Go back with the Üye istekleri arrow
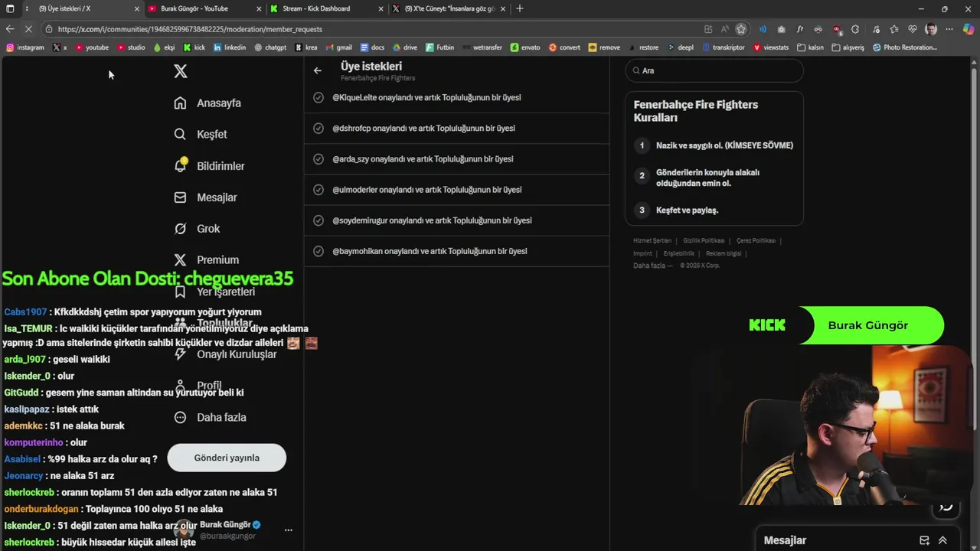This screenshot has width=980, height=551. coord(318,70)
